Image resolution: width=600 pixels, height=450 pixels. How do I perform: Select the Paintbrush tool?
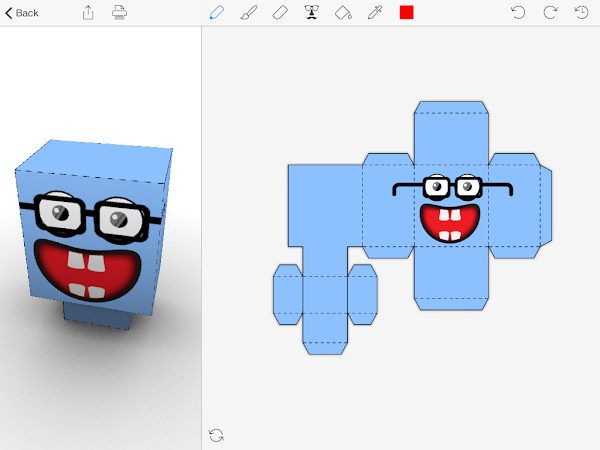pos(248,13)
